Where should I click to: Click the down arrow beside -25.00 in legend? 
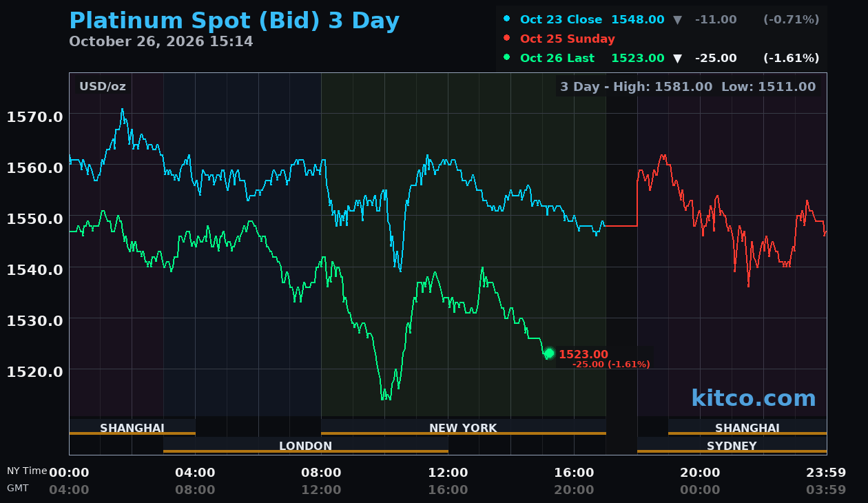click(x=677, y=59)
